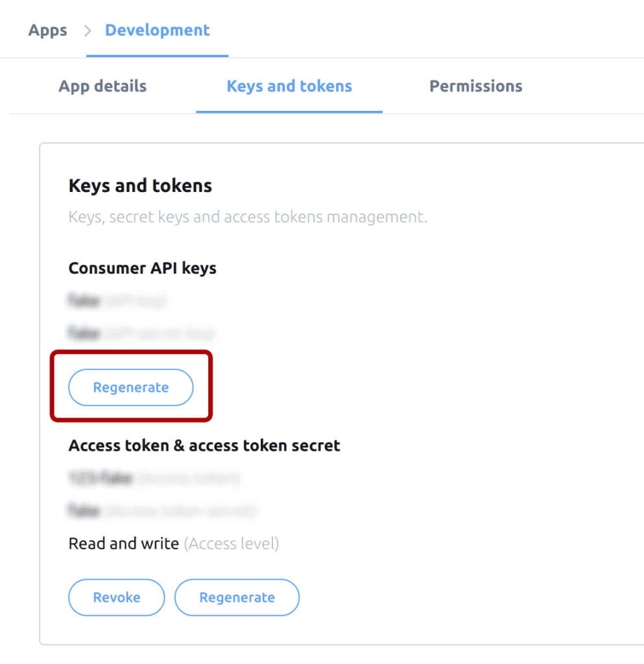The height and width of the screenshot is (664, 644).
Task: Switch to the App details tab
Action: pos(102,86)
